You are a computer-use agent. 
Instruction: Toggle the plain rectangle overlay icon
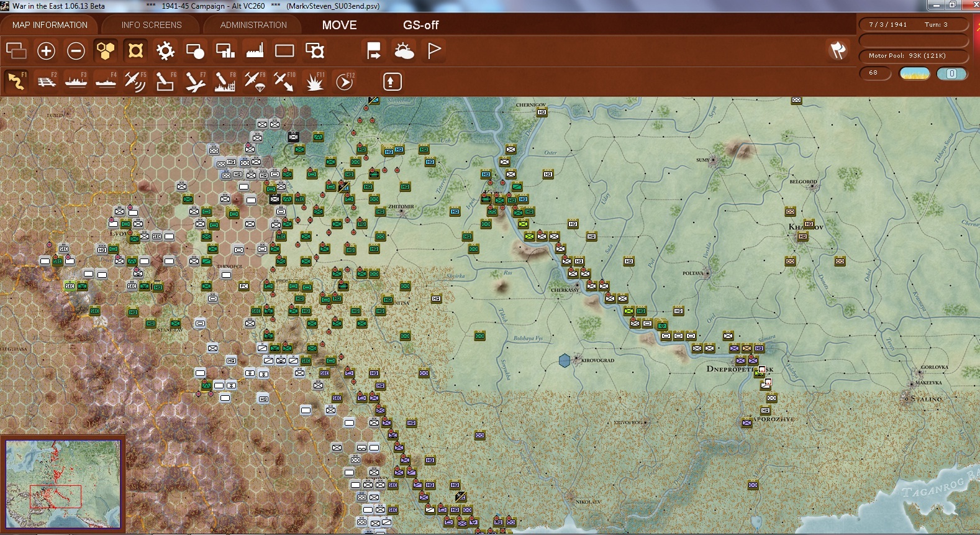[x=284, y=50]
